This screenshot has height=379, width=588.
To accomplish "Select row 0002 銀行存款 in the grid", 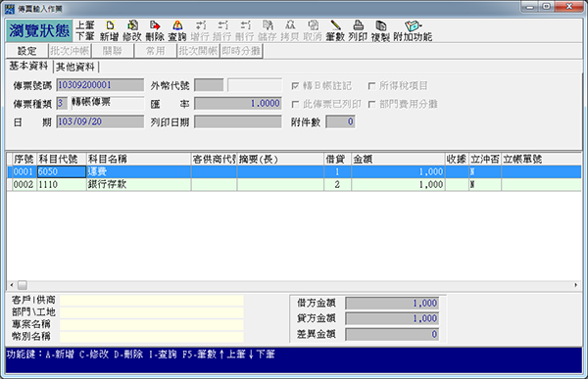I will click(294, 184).
